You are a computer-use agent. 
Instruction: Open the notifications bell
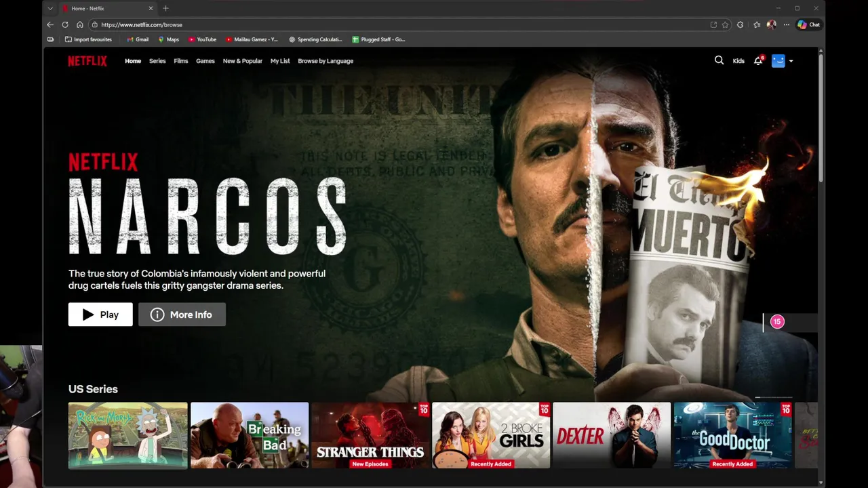coord(758,60)
